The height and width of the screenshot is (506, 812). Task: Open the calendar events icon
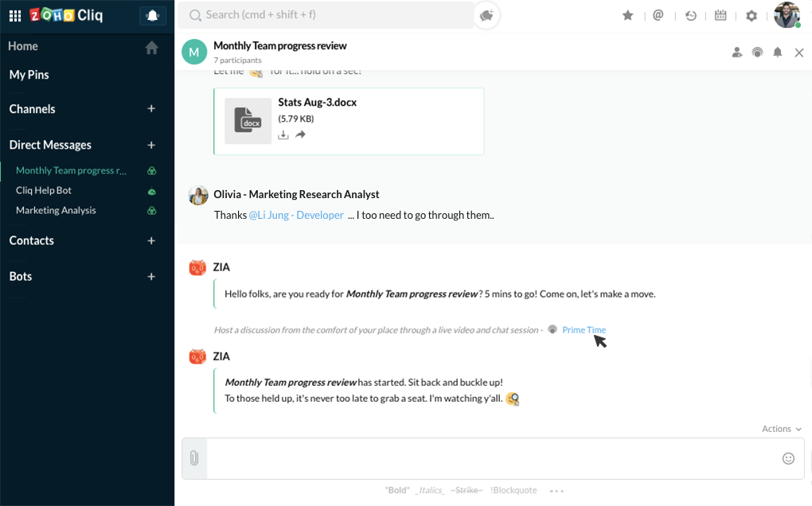point(720,15)
